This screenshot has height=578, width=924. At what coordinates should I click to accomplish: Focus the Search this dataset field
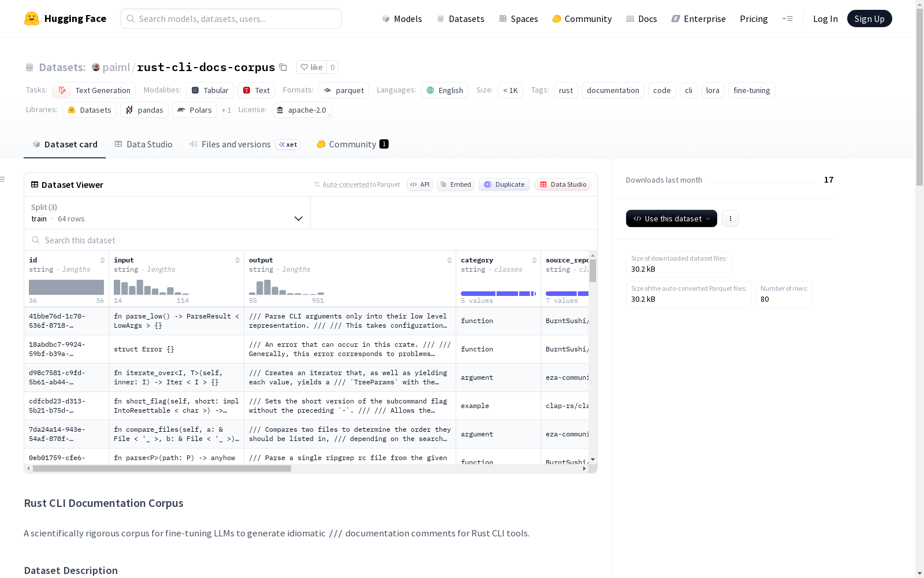click(311, 240)
